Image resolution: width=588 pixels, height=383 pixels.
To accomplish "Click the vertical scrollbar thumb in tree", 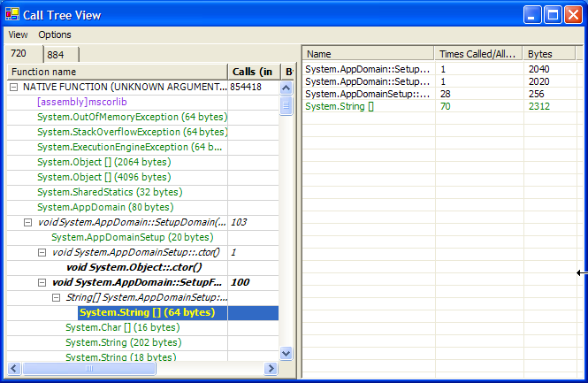I will coord(286,105).
